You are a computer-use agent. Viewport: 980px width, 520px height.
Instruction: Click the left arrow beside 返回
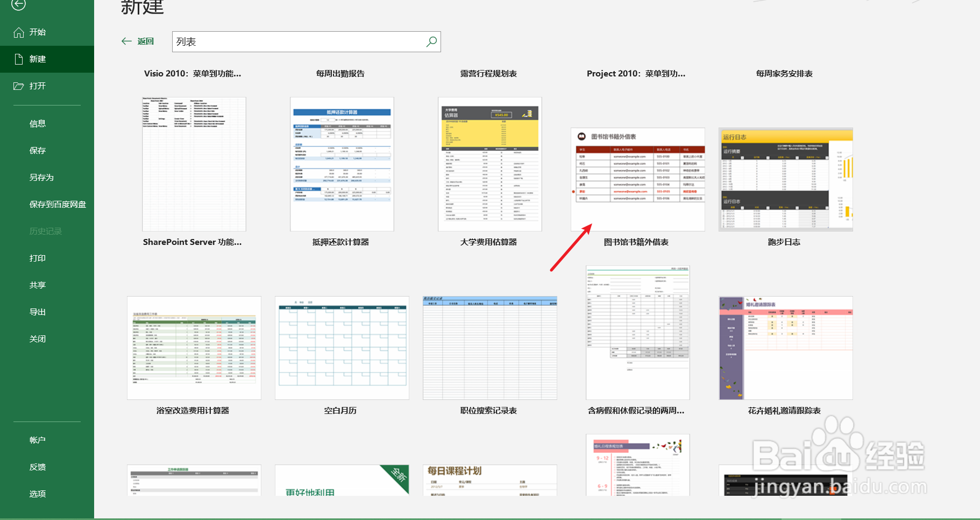click(x=126, y=41)
